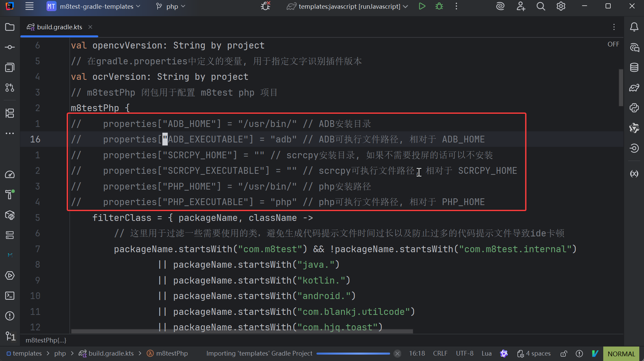Open the Database tool window
Screen dimensions: 644x361
pyautogui.click(x=634, y=67)
